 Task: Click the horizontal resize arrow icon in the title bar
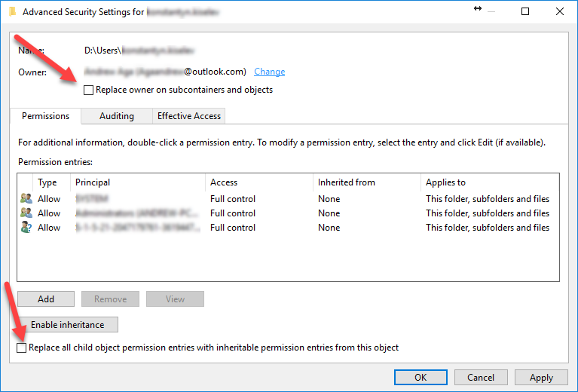(x=478, y=8)
